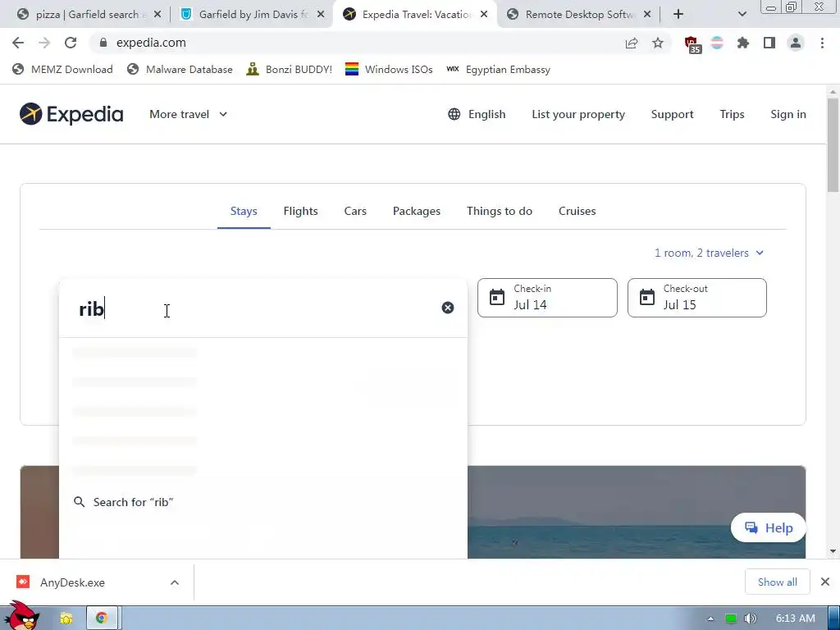Open the Trips link

tap(732, 114)
